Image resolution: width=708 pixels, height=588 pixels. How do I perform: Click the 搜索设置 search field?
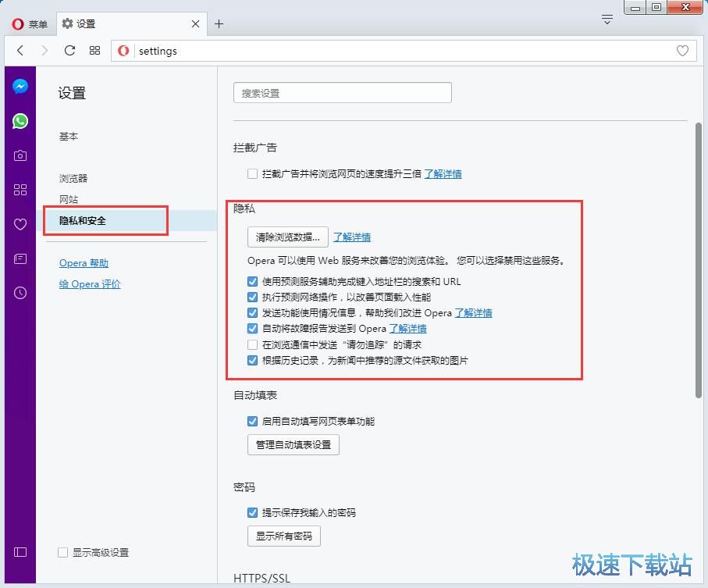pyautogui.click(x=342, y=93)
